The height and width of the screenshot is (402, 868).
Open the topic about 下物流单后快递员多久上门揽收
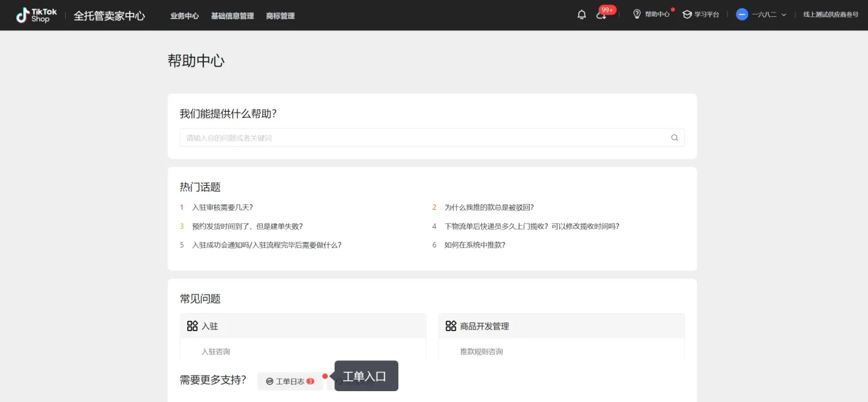pos(532,226)
